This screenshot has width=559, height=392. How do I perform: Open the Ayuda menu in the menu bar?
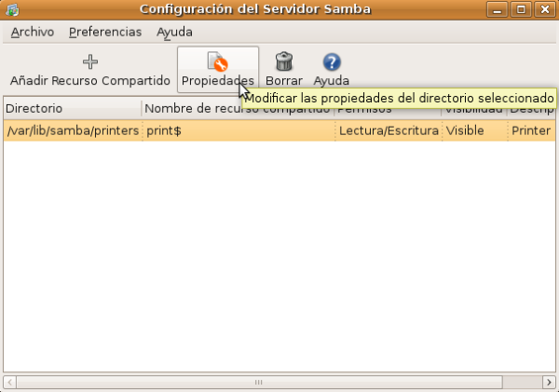[x=174, y=32]
